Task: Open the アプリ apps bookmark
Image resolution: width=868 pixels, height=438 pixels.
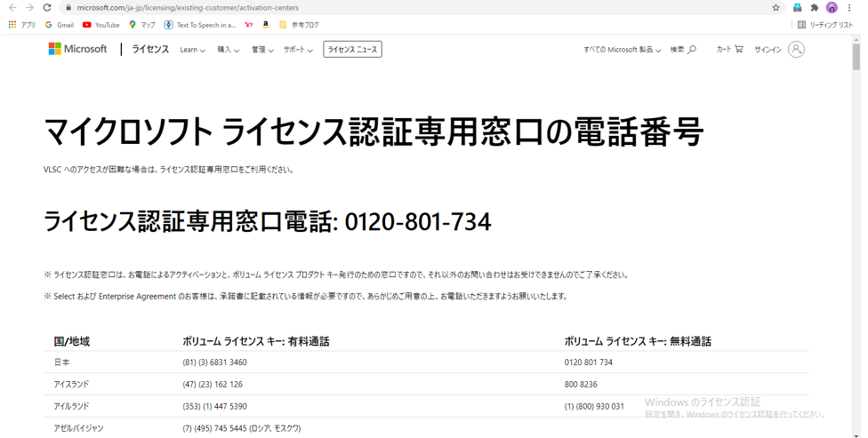Action: pyautogui.click(x=22, y=25)
